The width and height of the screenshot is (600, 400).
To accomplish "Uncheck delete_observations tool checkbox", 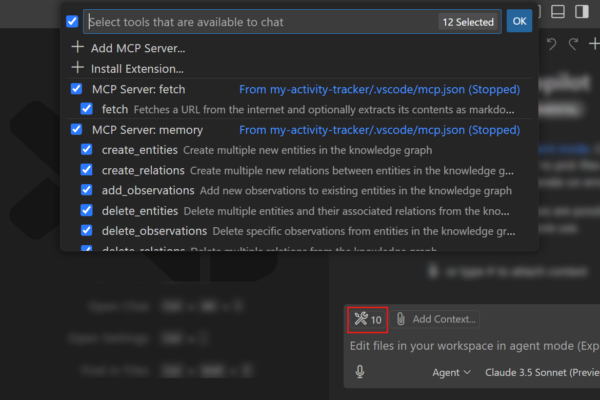I will 86,231.
